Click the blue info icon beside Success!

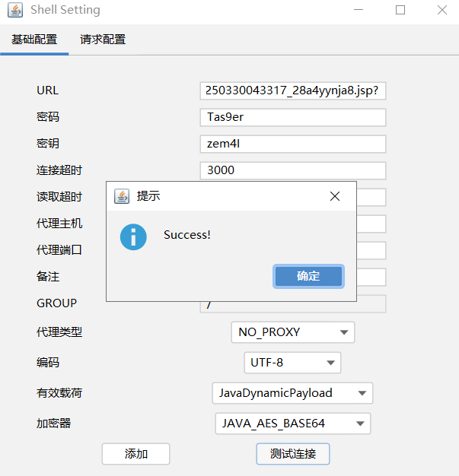click(x=133, y=236)
